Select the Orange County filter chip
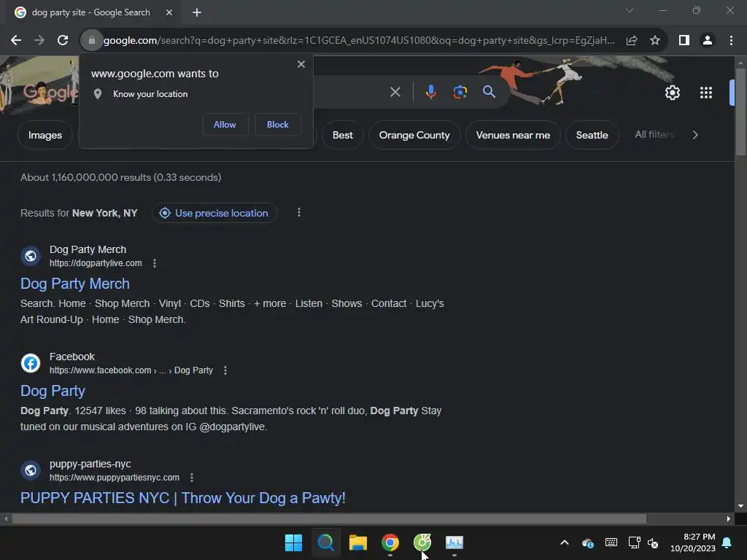The width and height of the screenshot is (747, 560). [x=414, y=135]
